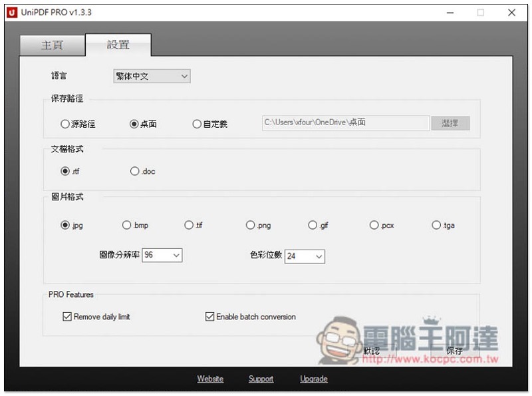This screenshot has width=532, height=396.
Task: Open the 語言 language dropdown
Action: 152,76
